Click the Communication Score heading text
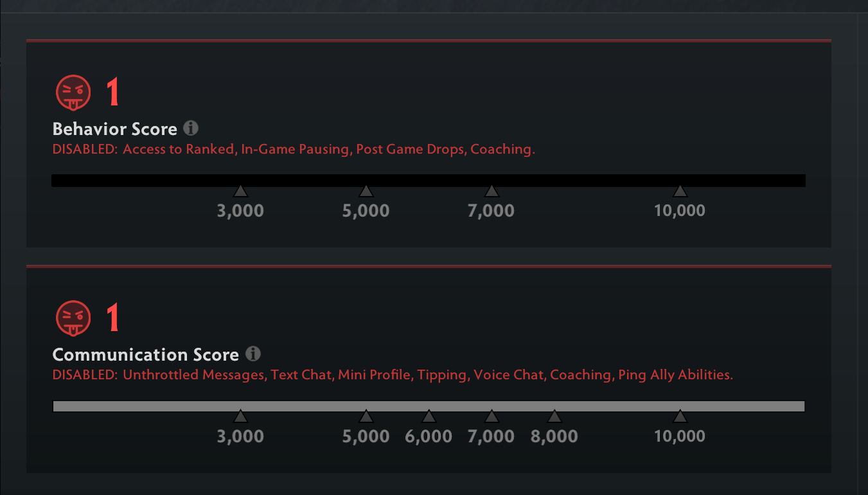The height and width of the screenshot is (495, 868). pyautogui.click(x=146, y=355)
